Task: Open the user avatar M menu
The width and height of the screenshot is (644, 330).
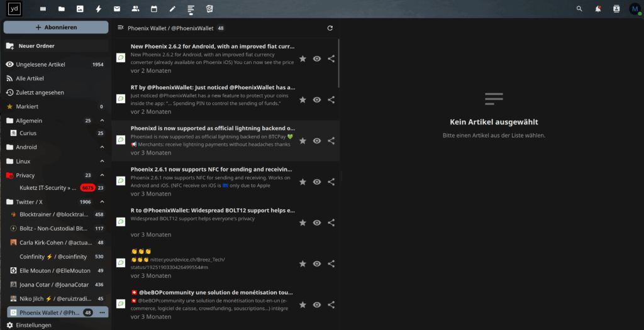Action: tap(635, 9)
